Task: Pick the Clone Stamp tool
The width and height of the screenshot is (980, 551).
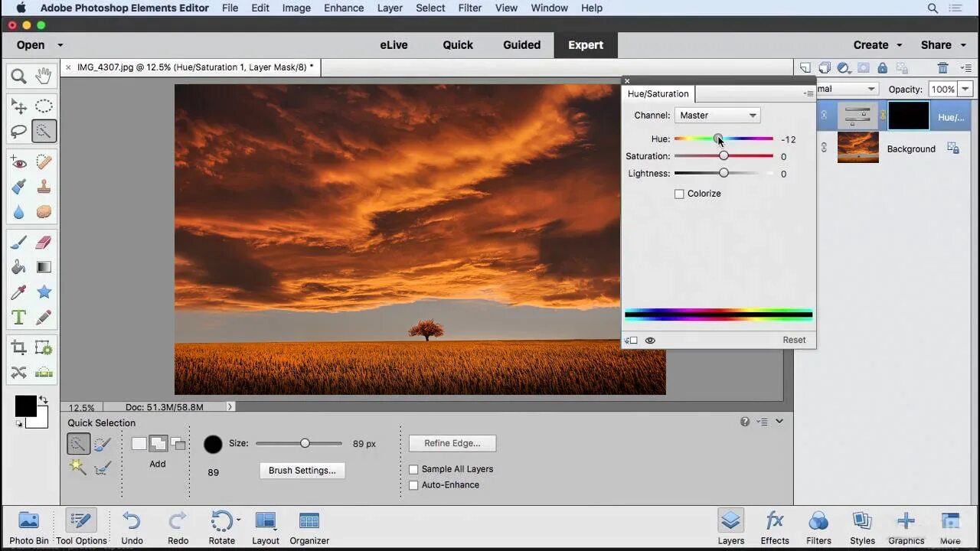Action: tap(44, 186)
